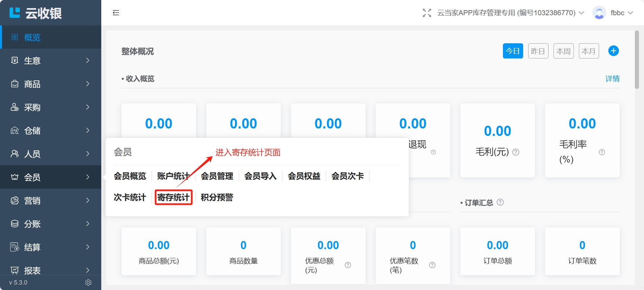Open settings gear beside version number
The width and height of the screenshot is (644, 290).
[88, 283]
